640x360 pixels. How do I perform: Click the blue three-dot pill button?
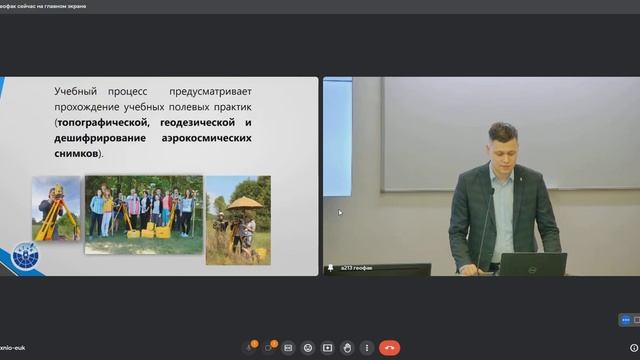[x=626, y=320]
